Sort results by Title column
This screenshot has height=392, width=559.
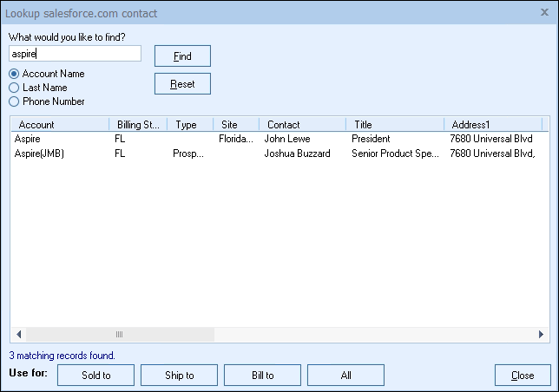(x=394, y=125)
